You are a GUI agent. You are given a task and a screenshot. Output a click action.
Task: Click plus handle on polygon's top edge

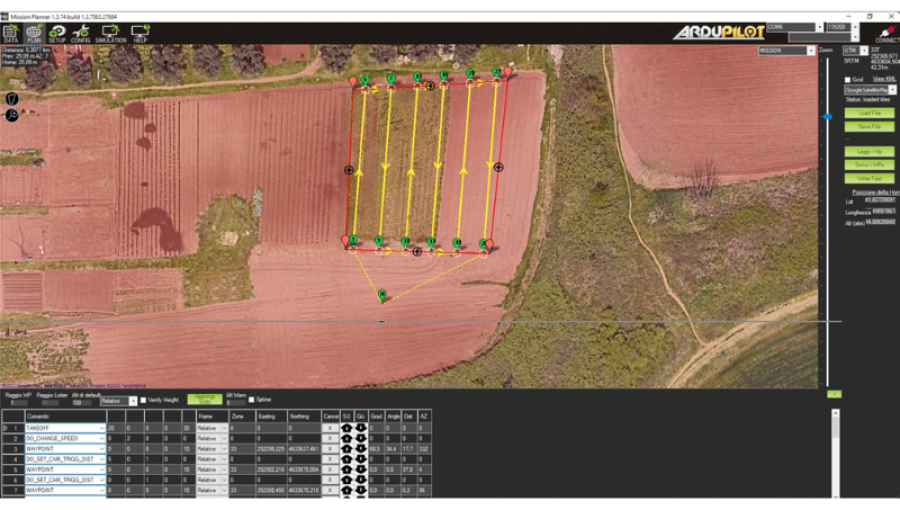[x=430, y=85]
